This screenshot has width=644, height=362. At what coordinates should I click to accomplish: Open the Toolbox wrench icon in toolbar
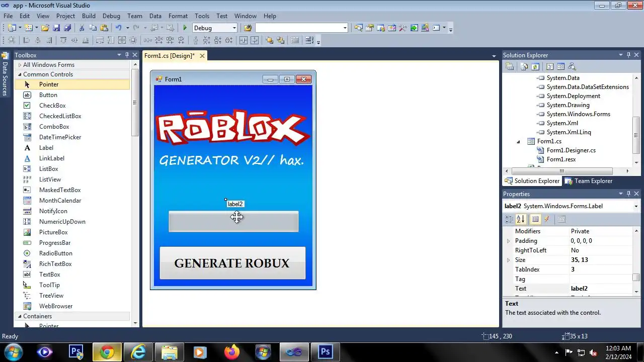pos(403,28)
